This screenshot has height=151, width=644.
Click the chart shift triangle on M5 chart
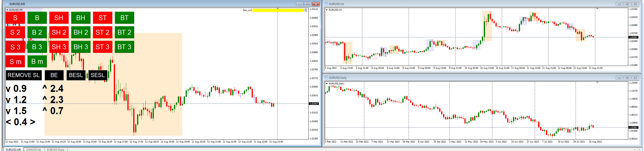point(278,9)
